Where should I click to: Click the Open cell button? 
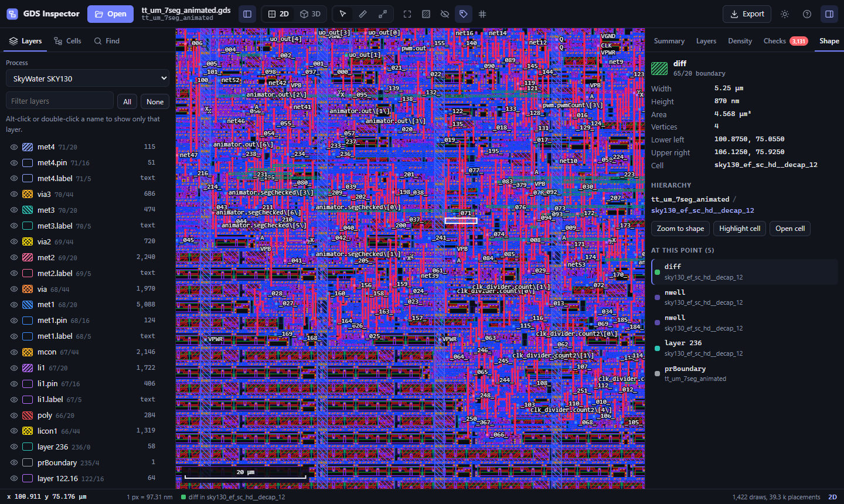790,229
